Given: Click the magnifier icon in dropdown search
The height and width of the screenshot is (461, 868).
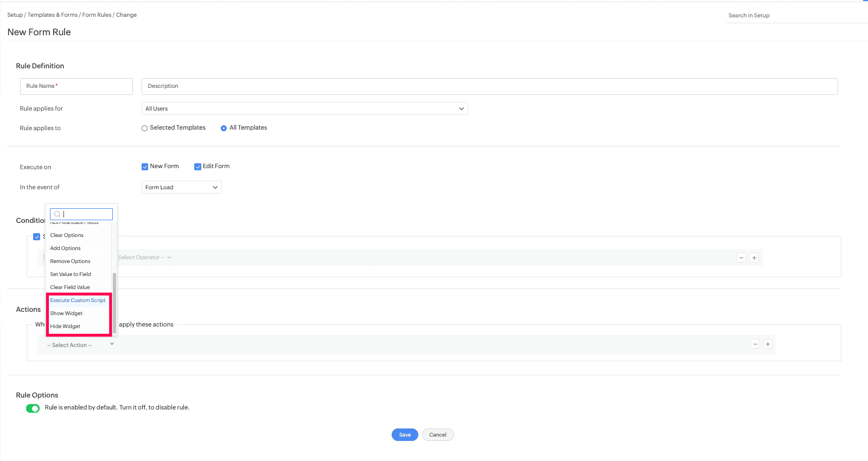Looking at the screenshot, I should tap(57, 214).
